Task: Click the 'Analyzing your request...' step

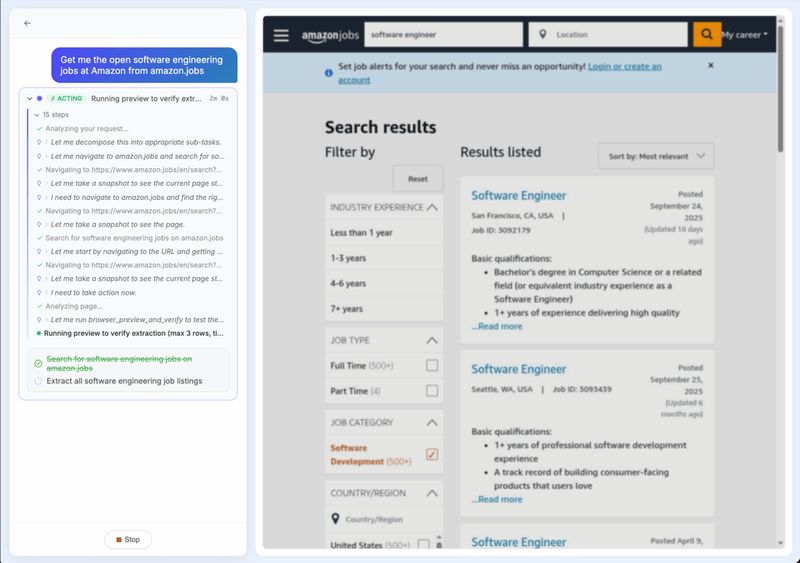Action: [87, 129]
